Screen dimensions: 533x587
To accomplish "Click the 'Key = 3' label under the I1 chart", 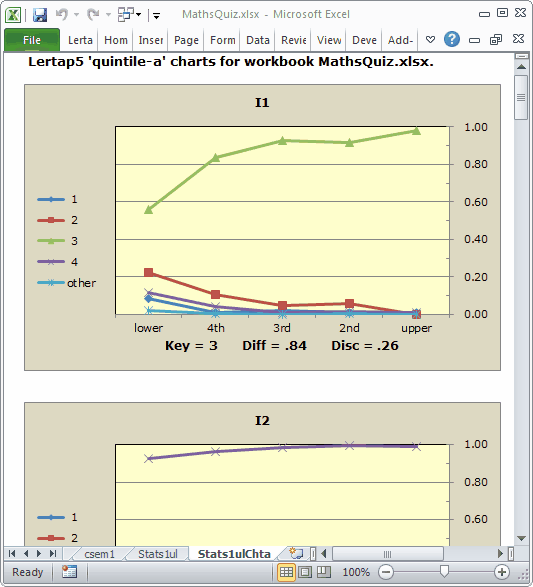I will pyautogui.click(x=191, y=345).
